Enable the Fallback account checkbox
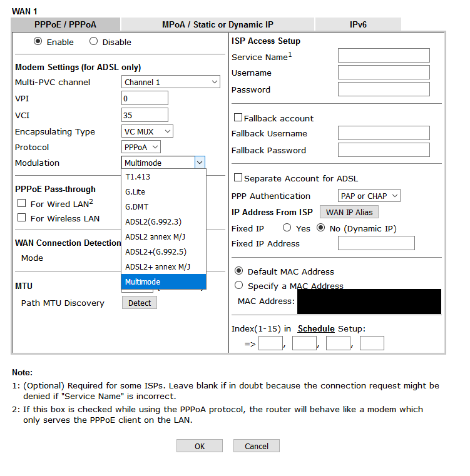470x476 pixels. (238, 117)
